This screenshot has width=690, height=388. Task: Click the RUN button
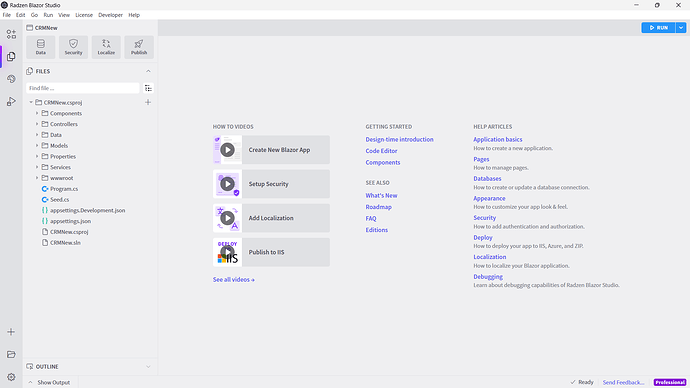click(658, 28)
